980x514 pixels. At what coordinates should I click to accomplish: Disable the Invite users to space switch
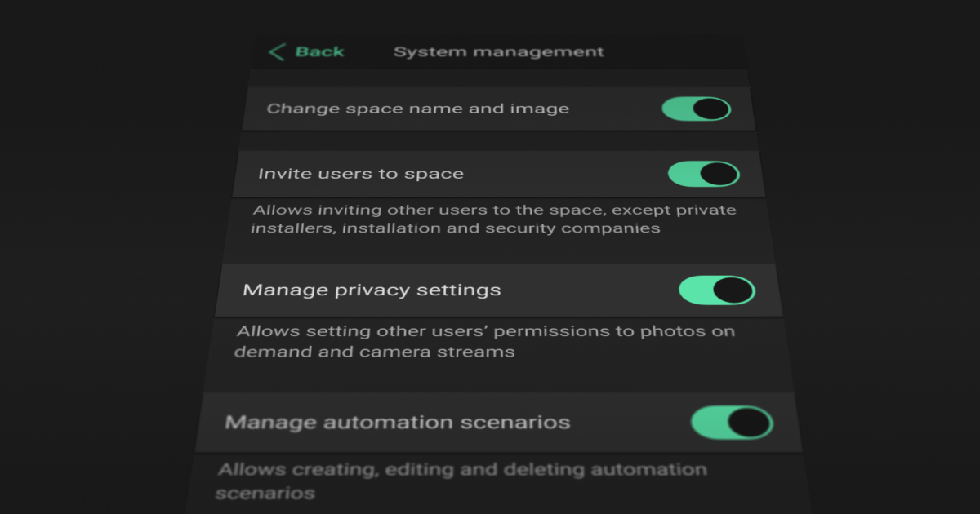(x=703, y=174)
